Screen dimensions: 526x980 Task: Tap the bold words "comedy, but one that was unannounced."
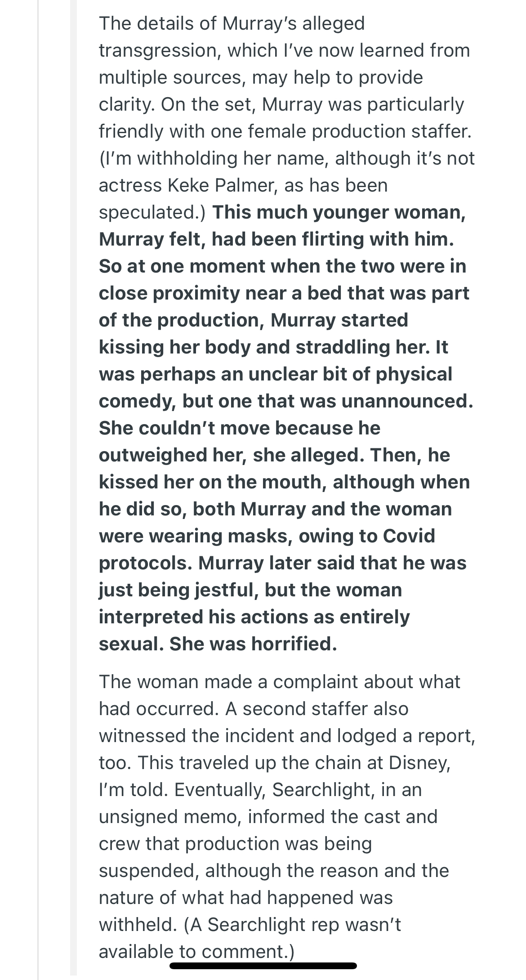[x=286, y=401]
